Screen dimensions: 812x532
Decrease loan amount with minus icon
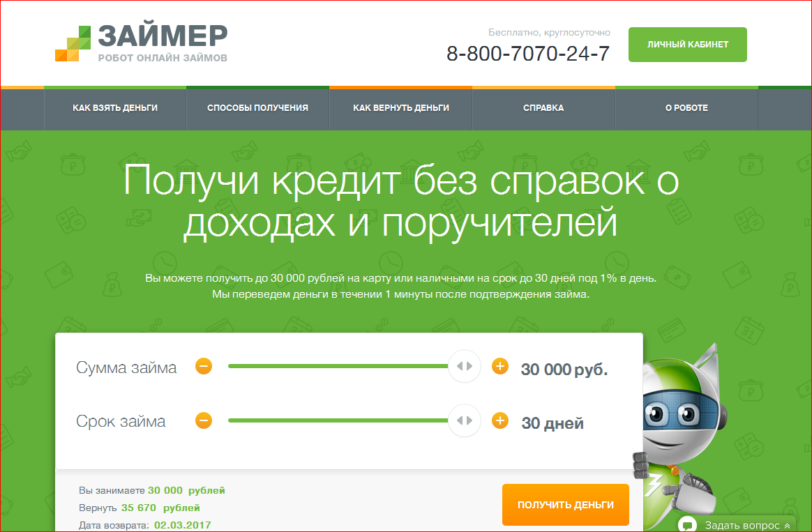(x=203, y=366)
